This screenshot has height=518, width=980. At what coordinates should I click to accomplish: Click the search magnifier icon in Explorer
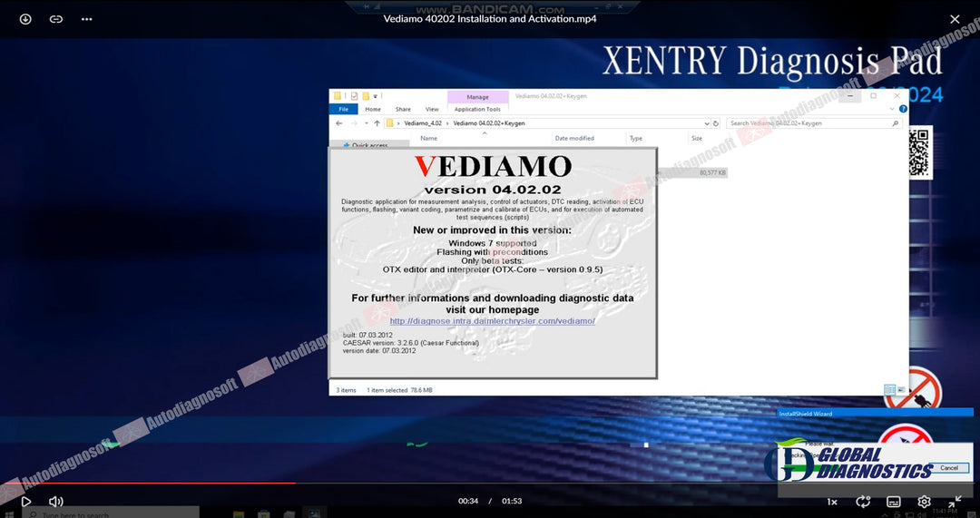896,123
